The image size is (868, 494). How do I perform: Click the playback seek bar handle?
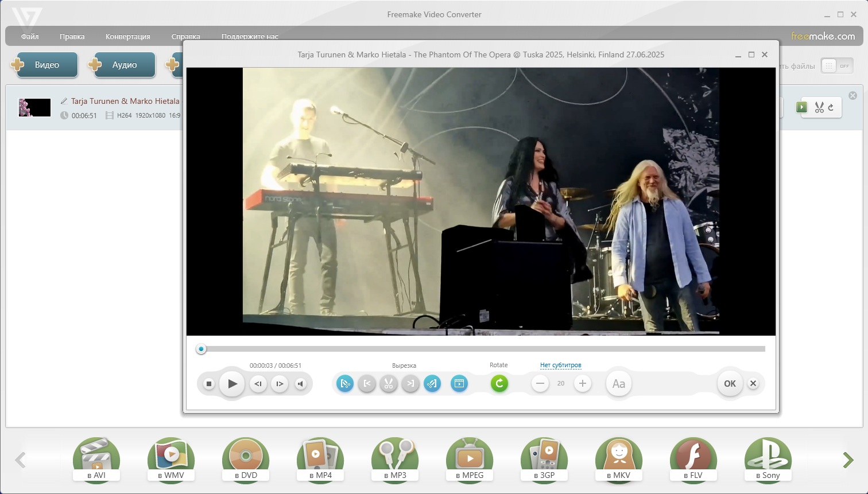[x=201, y=349]
